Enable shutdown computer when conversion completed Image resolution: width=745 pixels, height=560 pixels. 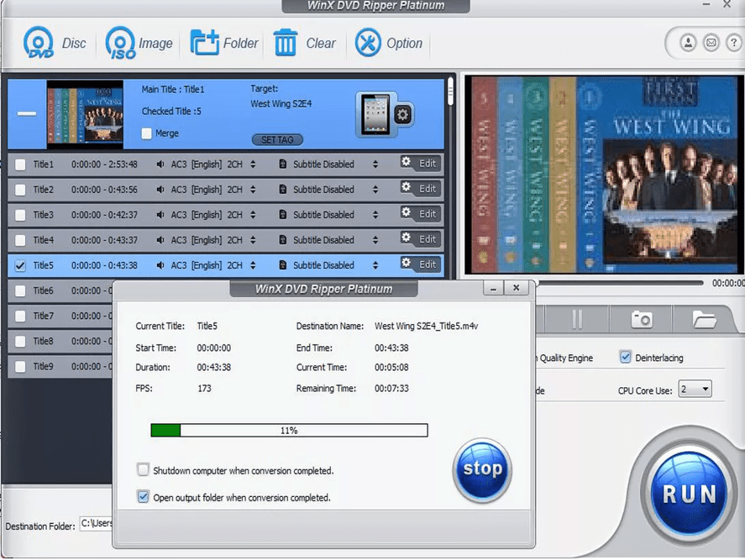(x=144, y=470)
